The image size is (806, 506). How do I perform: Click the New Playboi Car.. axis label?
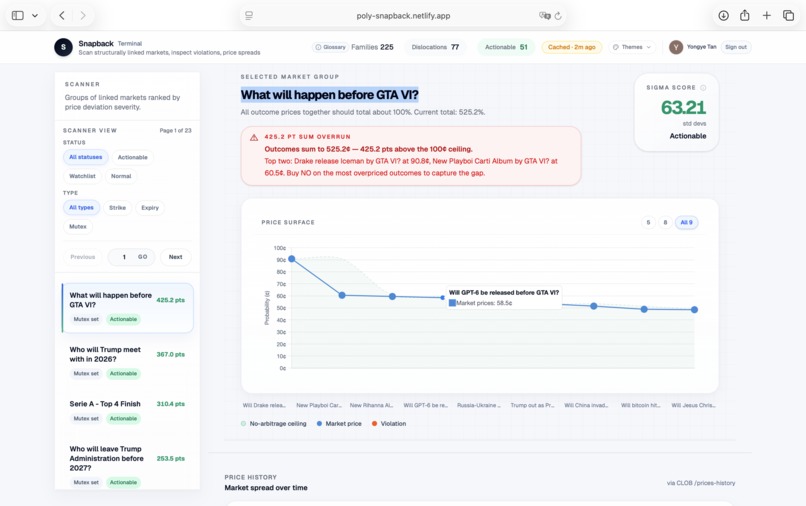(318, 405)
